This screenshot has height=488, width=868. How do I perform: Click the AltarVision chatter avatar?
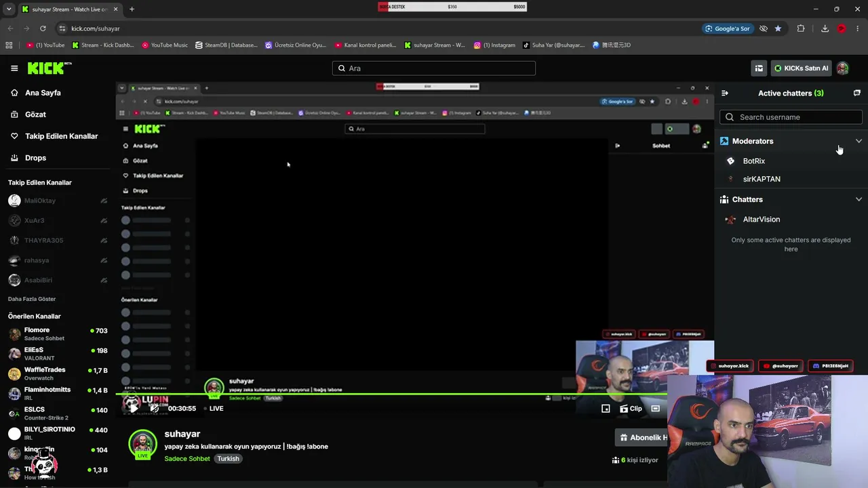click(730, 220)
